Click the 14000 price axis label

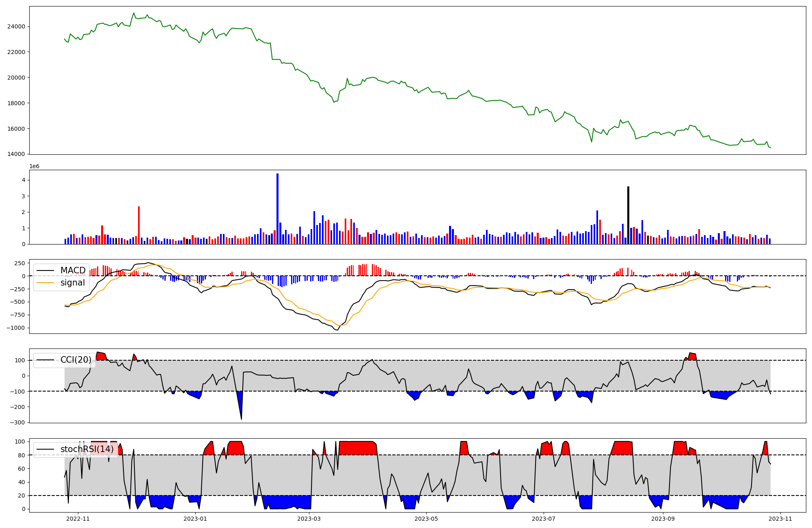[16, 154]
